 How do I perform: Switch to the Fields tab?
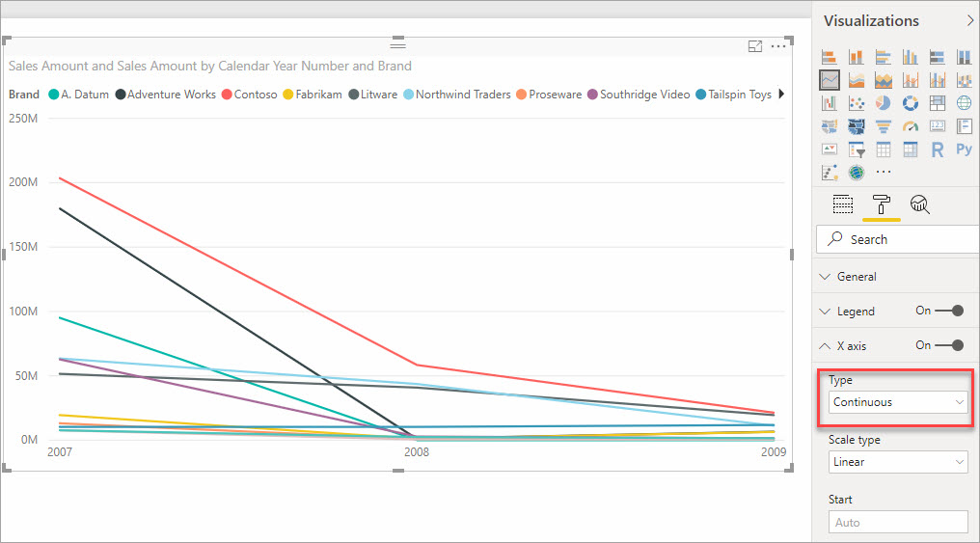pyautogui.click(x=842, y=204)
